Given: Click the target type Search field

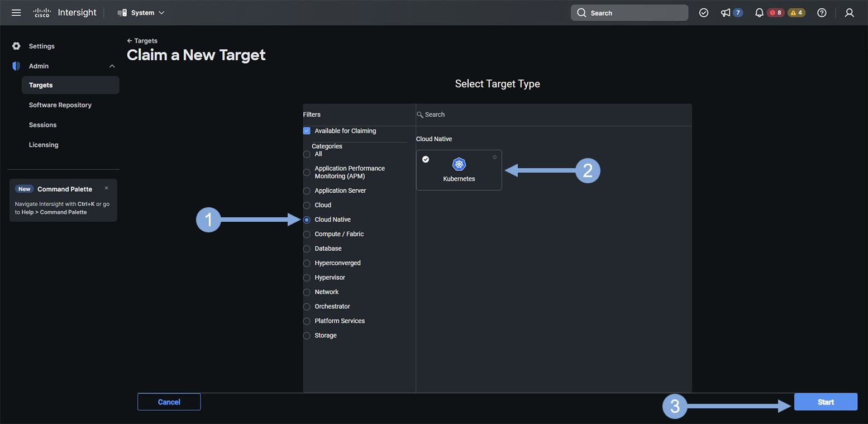Looking at the screenshot, I should 554,115.
